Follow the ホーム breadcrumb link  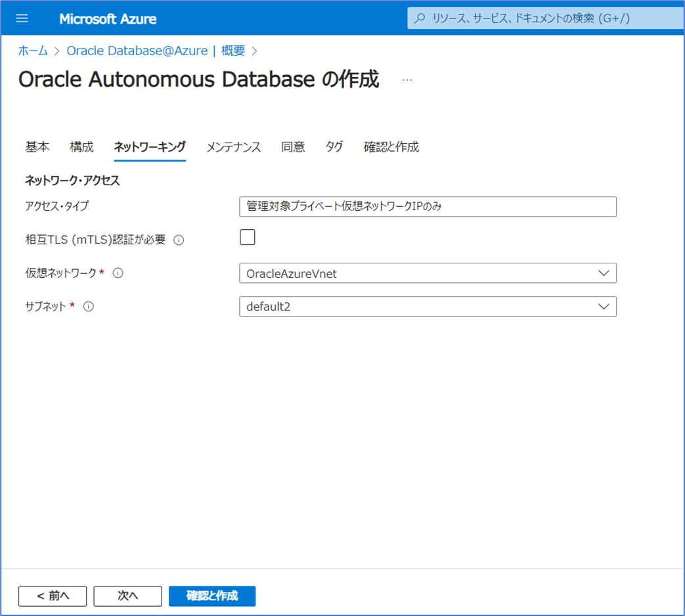click(33, 51)
